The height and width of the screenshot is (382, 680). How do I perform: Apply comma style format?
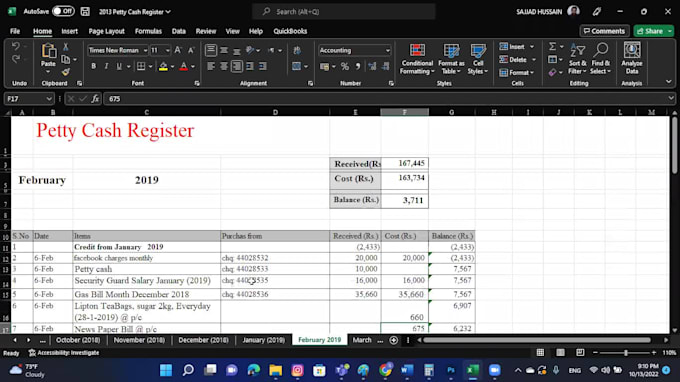coord(358,66)
